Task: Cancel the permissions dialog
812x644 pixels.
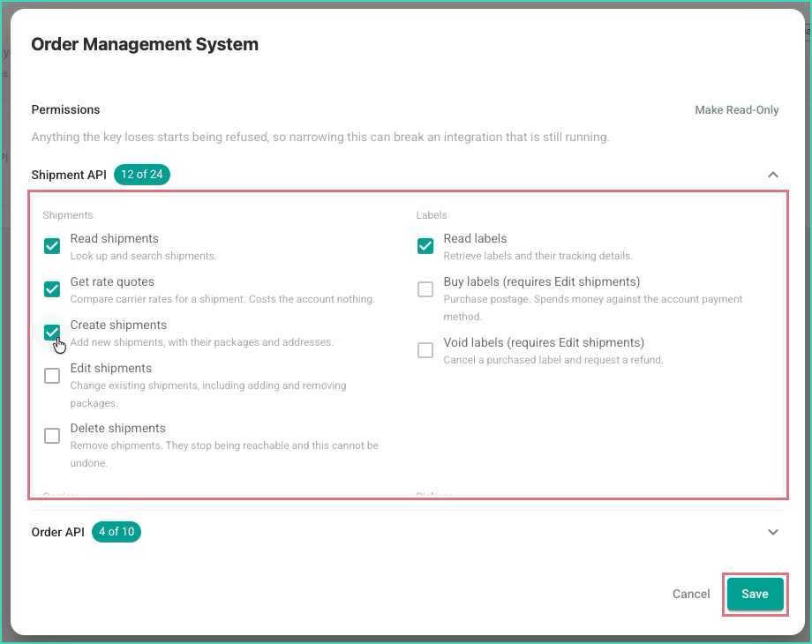Action: (x=691, y=594)
